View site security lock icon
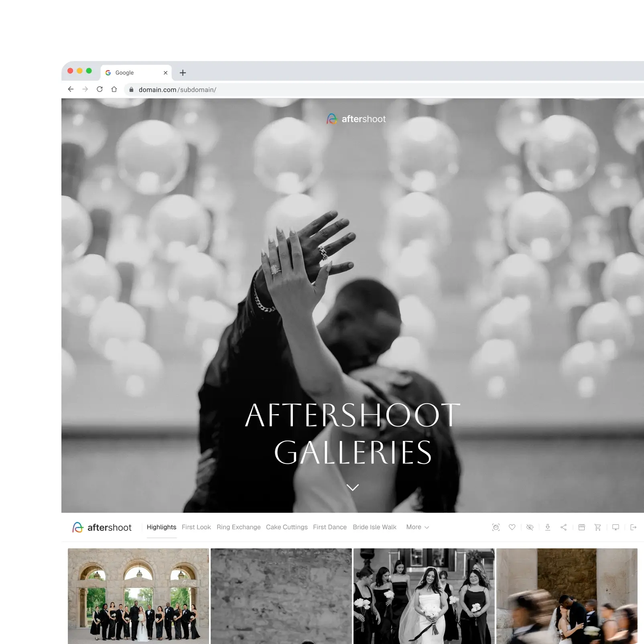Screen dimensions: 644x644 131,89
